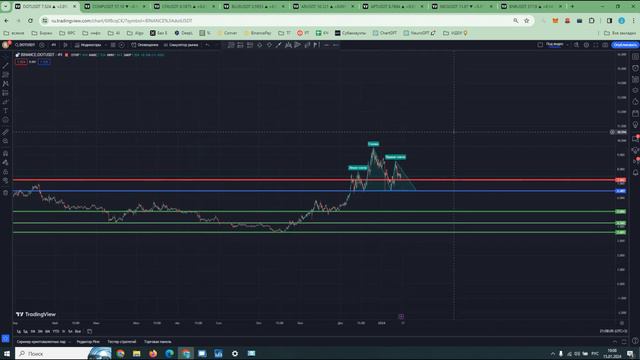Image resolution: width=640 pixels, height=360 pixels.
Task: Open Скринер криптовалютных пар tab
Action: 41,342
